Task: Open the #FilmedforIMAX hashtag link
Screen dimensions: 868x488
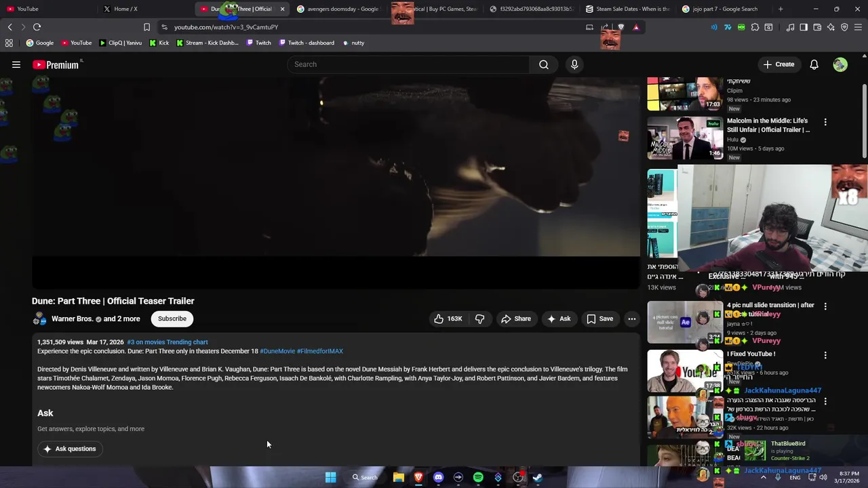Action: tap(320, 351)
